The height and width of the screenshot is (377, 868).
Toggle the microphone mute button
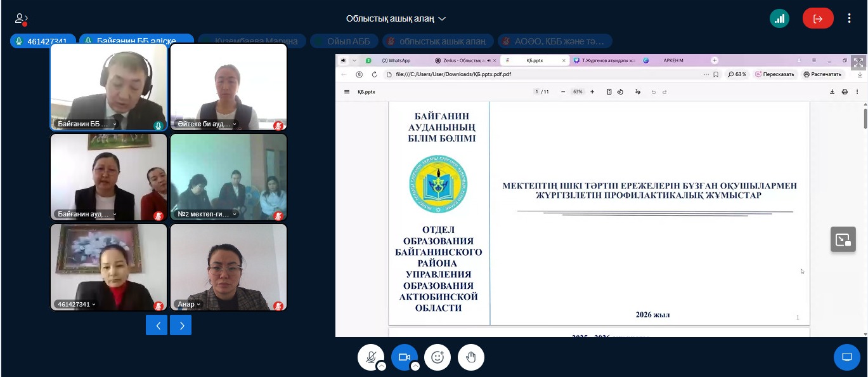pyautogui.click(x=370, y=357)
